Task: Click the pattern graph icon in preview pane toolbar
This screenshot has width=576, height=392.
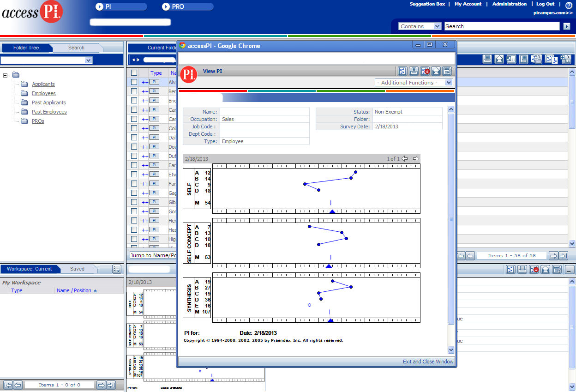Action: point(510,269)
